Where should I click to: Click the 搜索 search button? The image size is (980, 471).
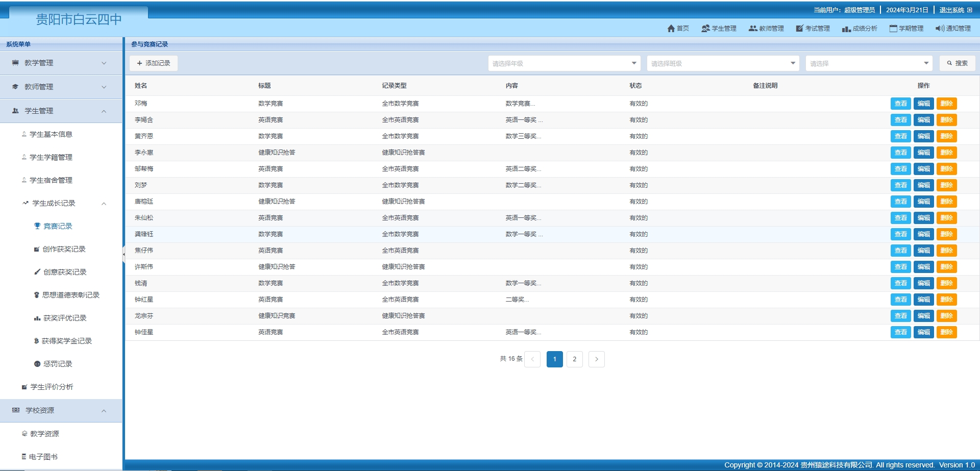pos(958,63)
